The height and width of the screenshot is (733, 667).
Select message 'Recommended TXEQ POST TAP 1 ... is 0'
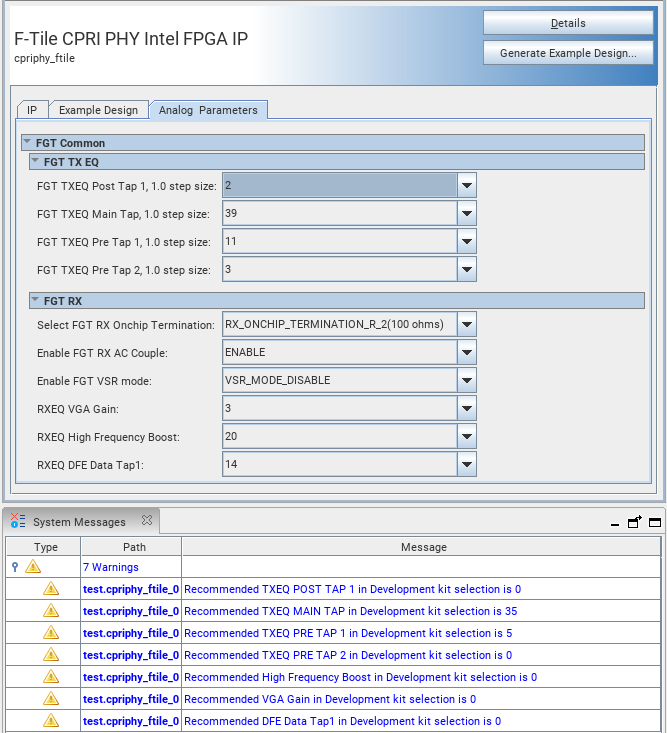pyautogui.click(x=352, y=589)
